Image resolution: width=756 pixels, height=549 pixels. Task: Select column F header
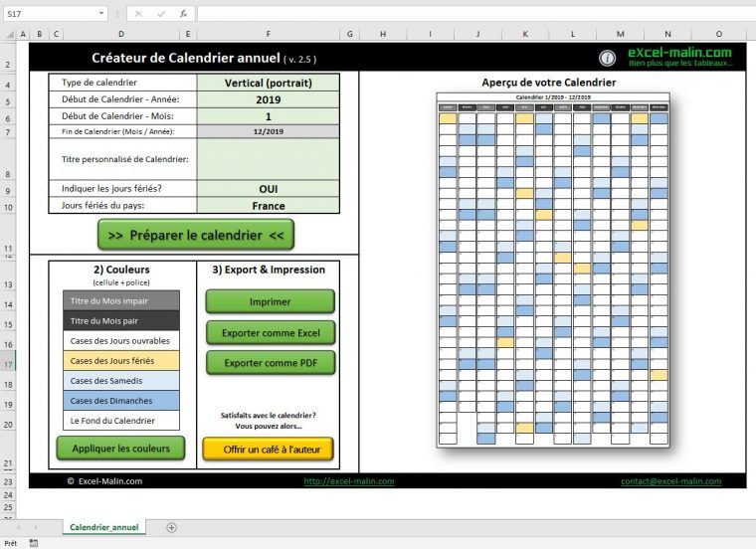click(x=268, y=34)
